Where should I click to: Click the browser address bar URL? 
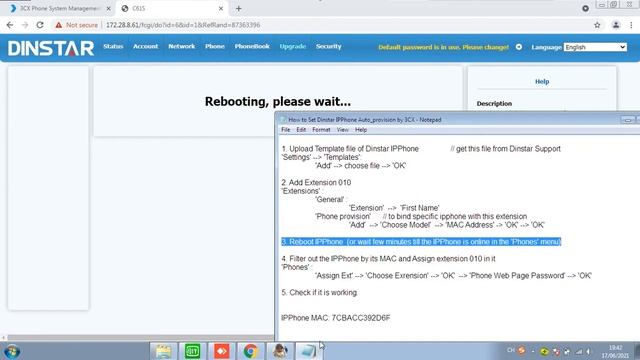point(183,25)
